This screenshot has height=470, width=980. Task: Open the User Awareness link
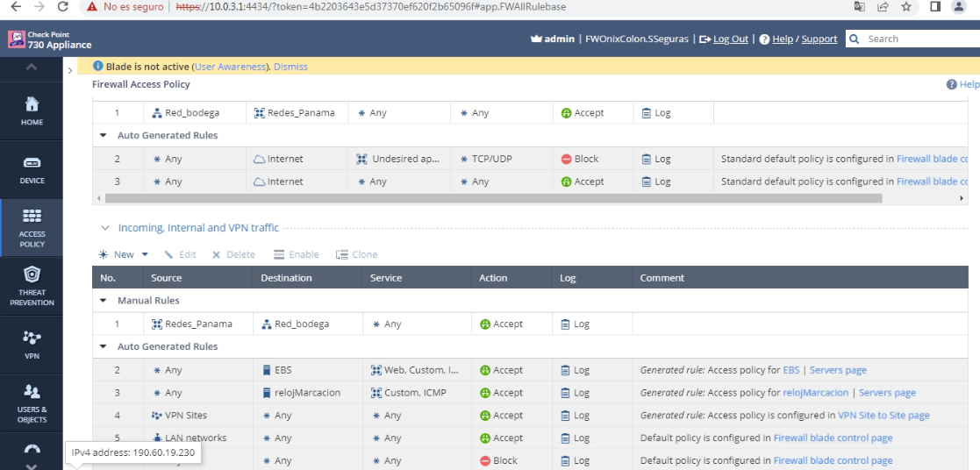point(230,67)
